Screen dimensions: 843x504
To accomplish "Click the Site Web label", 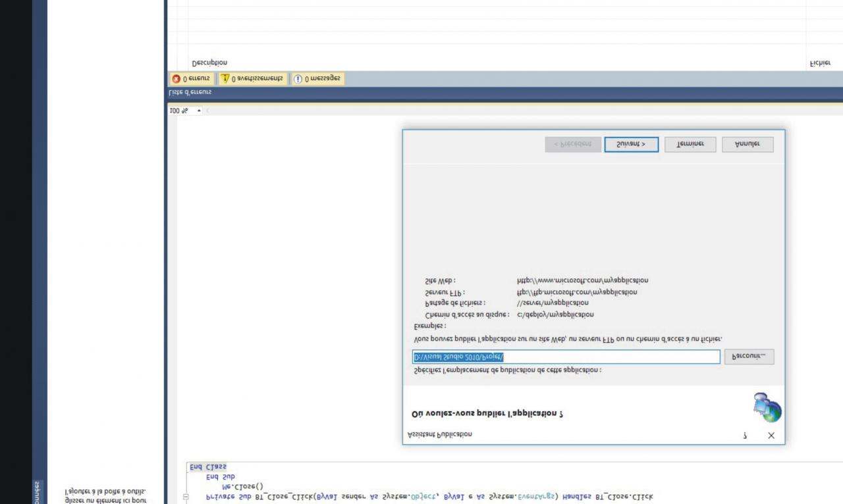I will (x=441, y=280).
